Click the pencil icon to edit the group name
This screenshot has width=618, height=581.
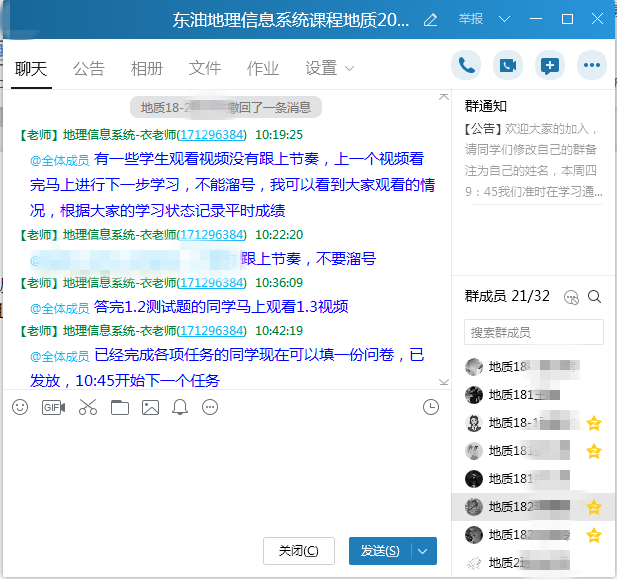pyautogui.click(x=431, y=19)
